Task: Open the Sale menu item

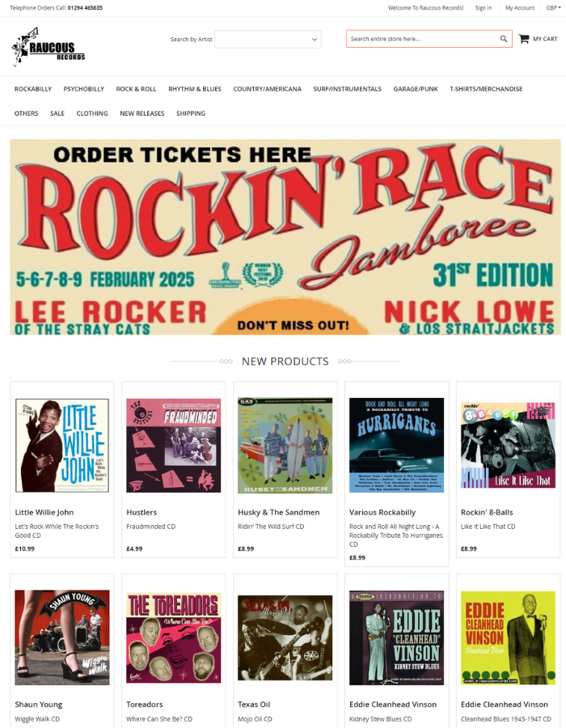Action: tap(57, 113)
